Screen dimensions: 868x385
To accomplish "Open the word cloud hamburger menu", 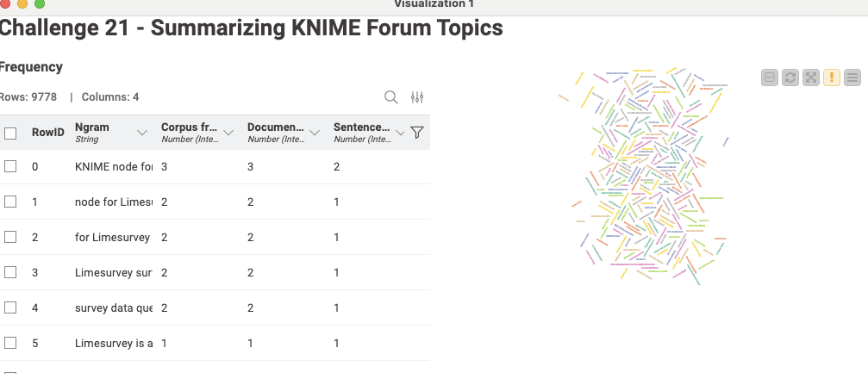I will (x=852, y=78).
